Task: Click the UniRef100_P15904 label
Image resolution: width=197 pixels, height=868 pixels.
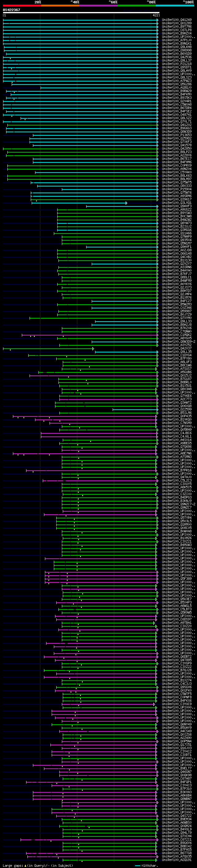Action: click(177, 189)
